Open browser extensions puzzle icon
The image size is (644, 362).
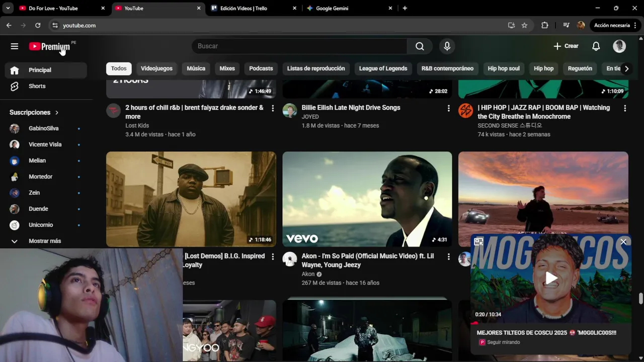544,25
